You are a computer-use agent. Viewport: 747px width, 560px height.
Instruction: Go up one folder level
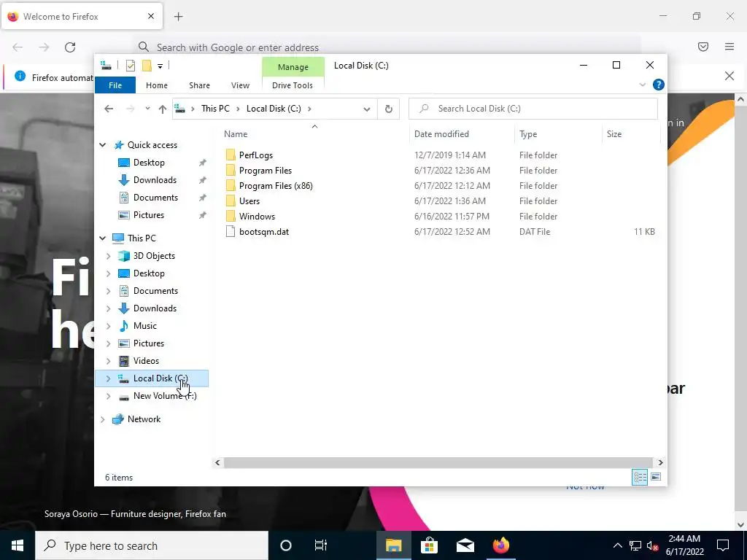point(163,109)
